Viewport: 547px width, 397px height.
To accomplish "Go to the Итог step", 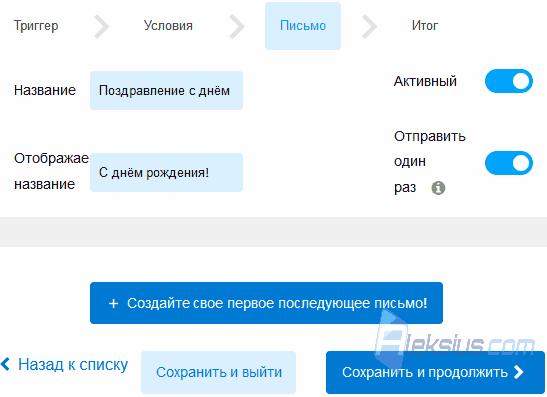I will (x=425, y=26).
